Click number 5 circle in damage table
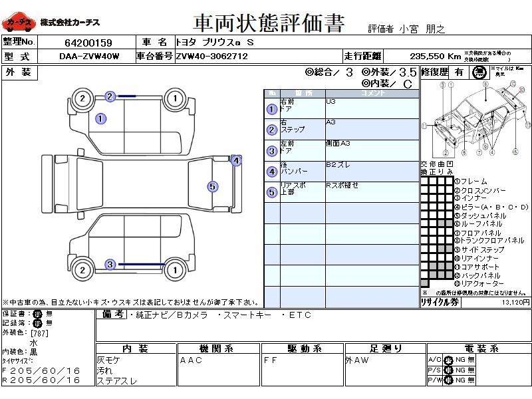 [271, 193]
